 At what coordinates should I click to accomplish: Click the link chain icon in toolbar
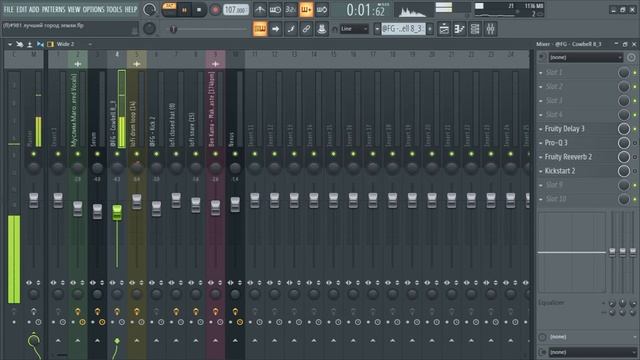(x=306, y=29)
